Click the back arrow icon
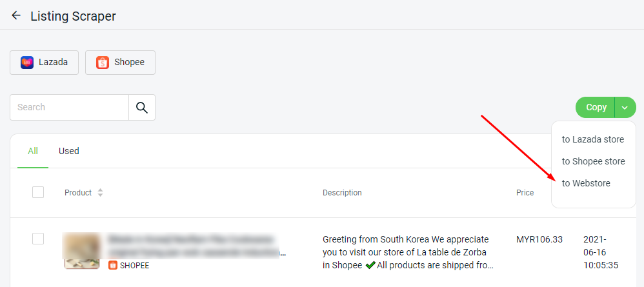 16,15
